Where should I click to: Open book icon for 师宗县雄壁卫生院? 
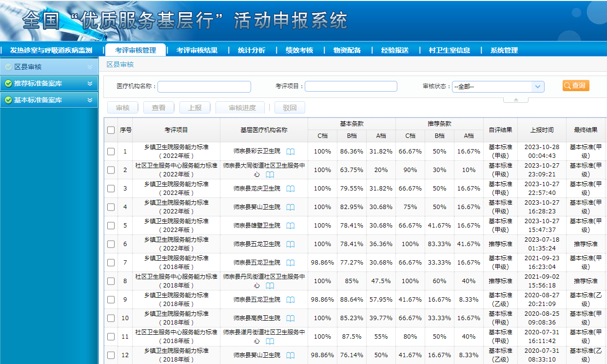291,226
